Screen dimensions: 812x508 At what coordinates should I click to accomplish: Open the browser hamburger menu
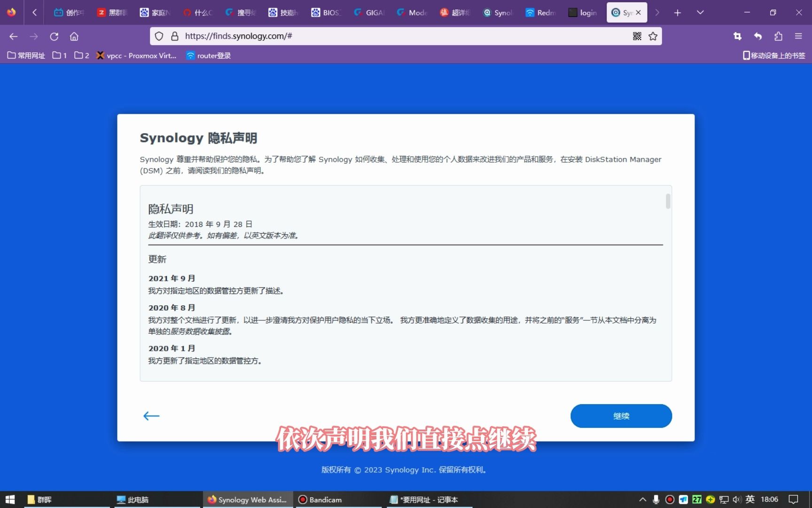(x=798, y=36)
